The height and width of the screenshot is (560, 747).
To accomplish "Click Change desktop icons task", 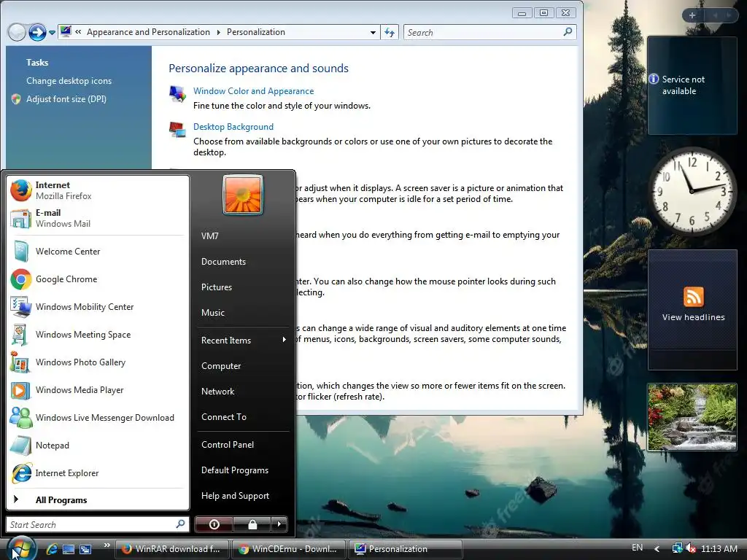I will 69,81.
